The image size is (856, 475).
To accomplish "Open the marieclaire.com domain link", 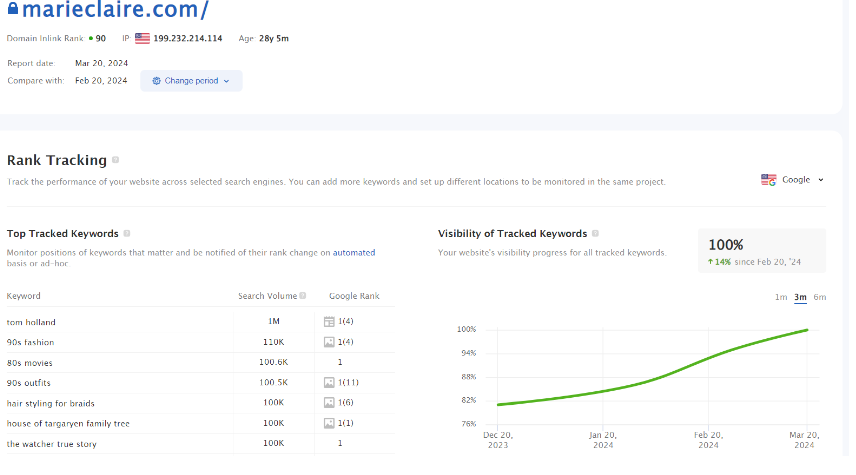I will [115, 10].
